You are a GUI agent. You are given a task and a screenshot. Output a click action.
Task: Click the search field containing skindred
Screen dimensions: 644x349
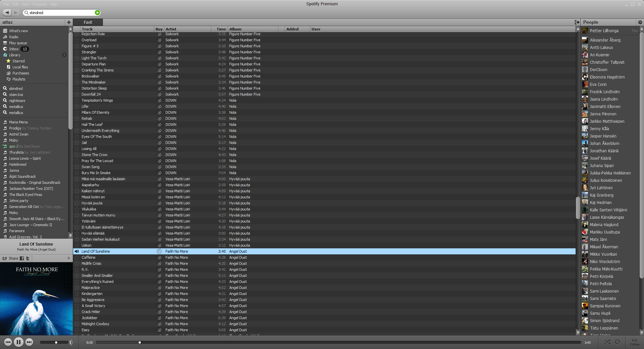tap(60, 13)
